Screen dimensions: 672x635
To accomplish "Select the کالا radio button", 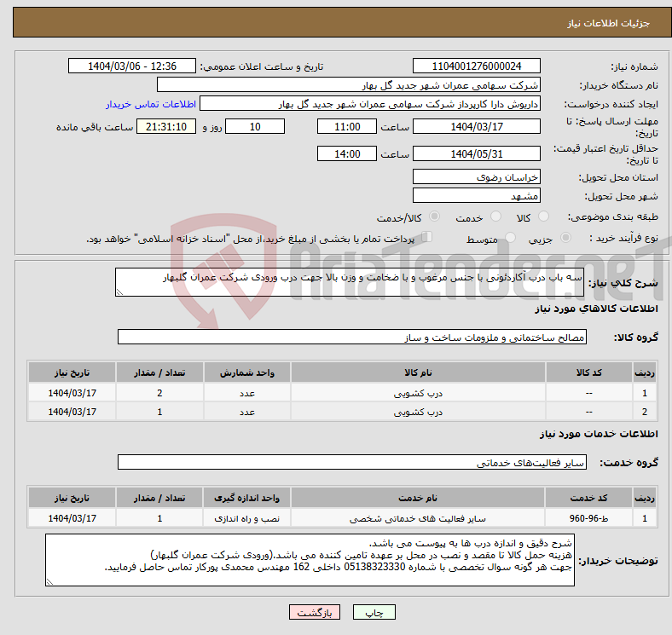I will point(543,216).
